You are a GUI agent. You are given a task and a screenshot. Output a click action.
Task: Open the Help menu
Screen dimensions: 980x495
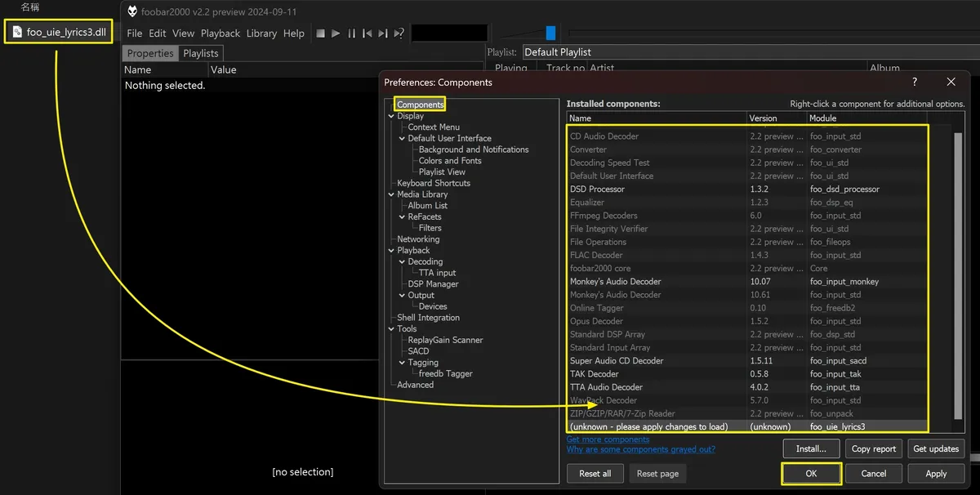pyautogui.click(x=294, y=33)
